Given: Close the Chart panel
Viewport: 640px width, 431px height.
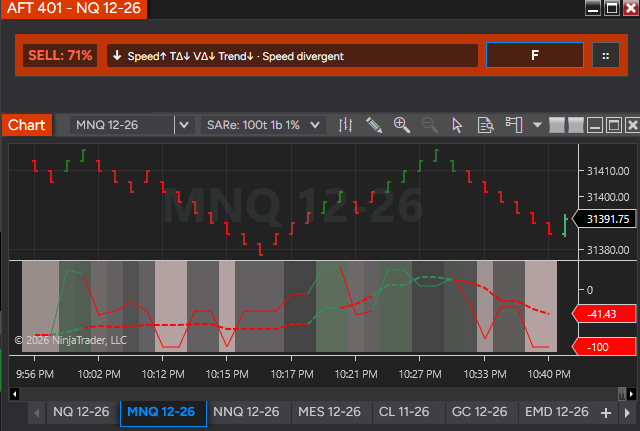Looking at the screenshot, I should tap(632, 125).
